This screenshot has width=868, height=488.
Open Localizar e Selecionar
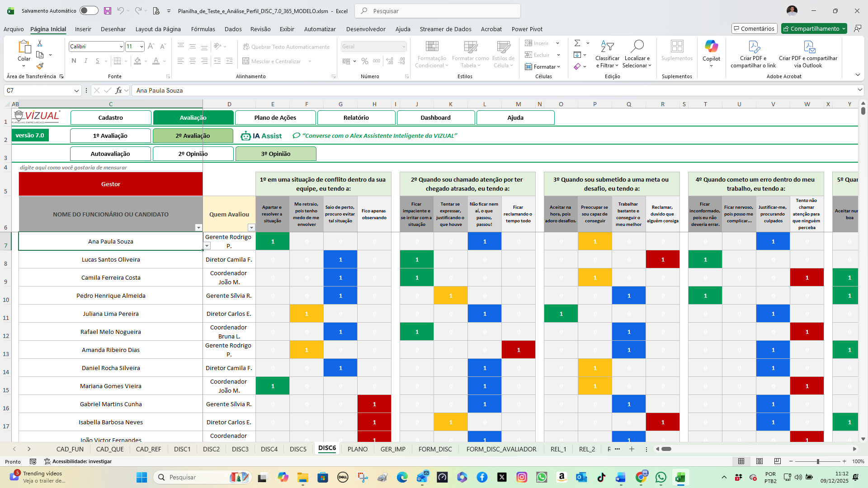[637, 53]
